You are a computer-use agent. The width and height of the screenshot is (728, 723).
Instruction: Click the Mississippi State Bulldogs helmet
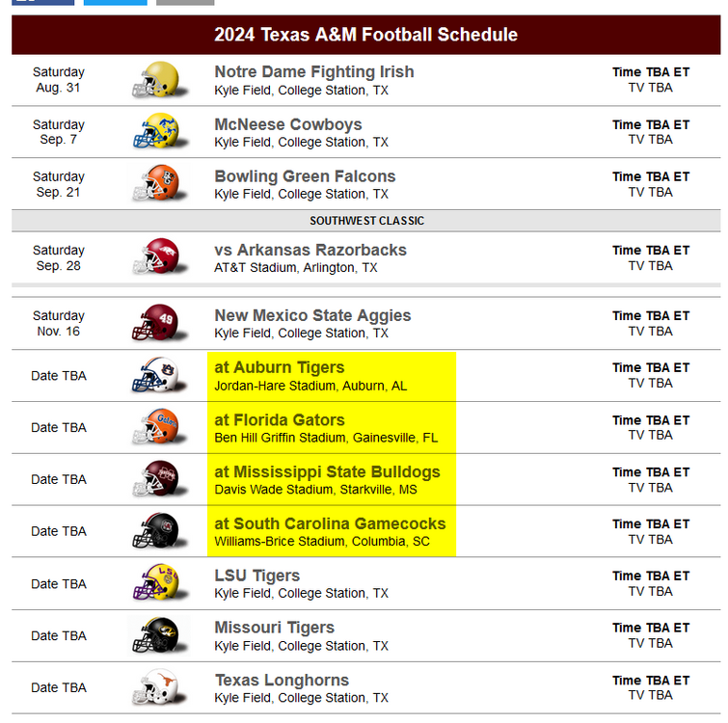pos(155,479)
